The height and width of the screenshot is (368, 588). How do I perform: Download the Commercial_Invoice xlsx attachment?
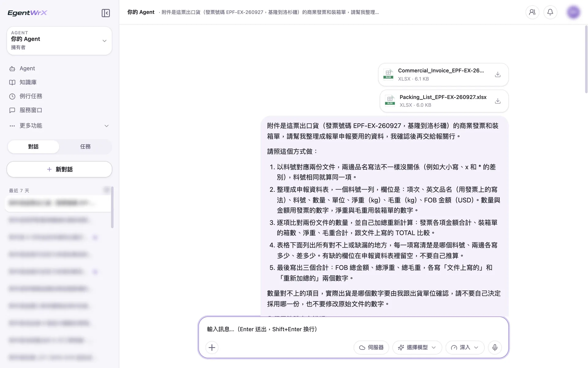click(498, 75)
